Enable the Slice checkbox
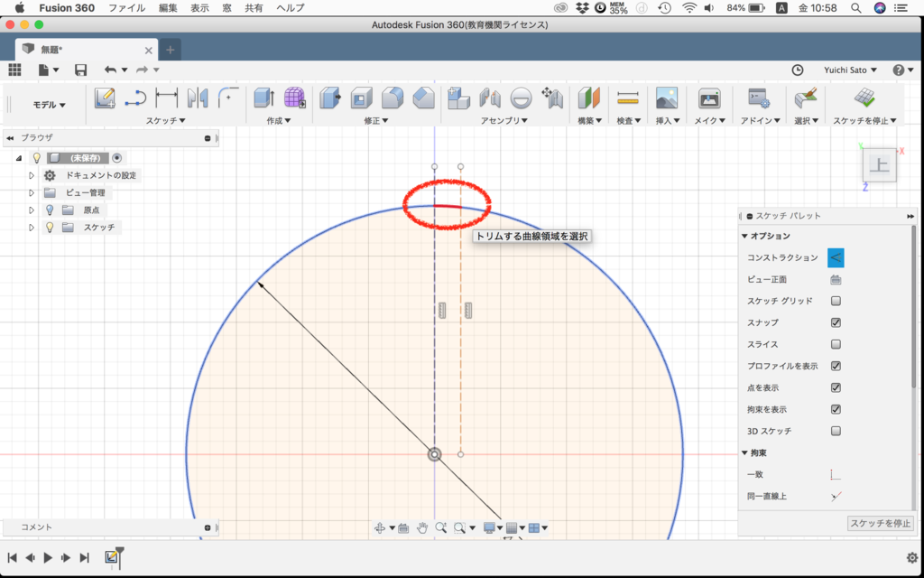The image size is (924, 578). pyautogui.click(x=836, y=344)
